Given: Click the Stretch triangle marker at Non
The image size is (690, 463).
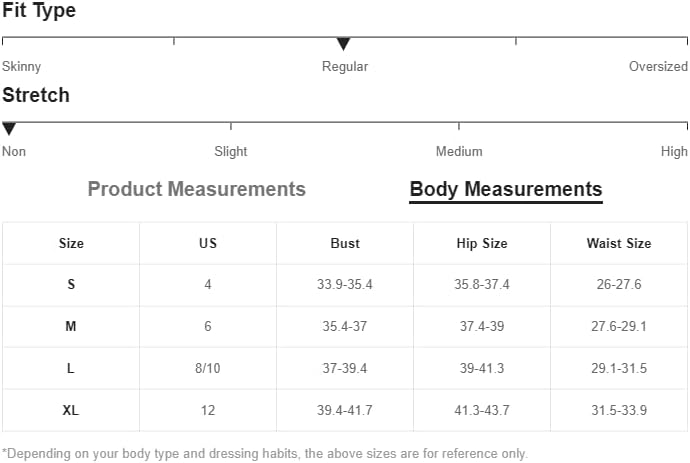Looking at the screenshot, I should 9,129.
